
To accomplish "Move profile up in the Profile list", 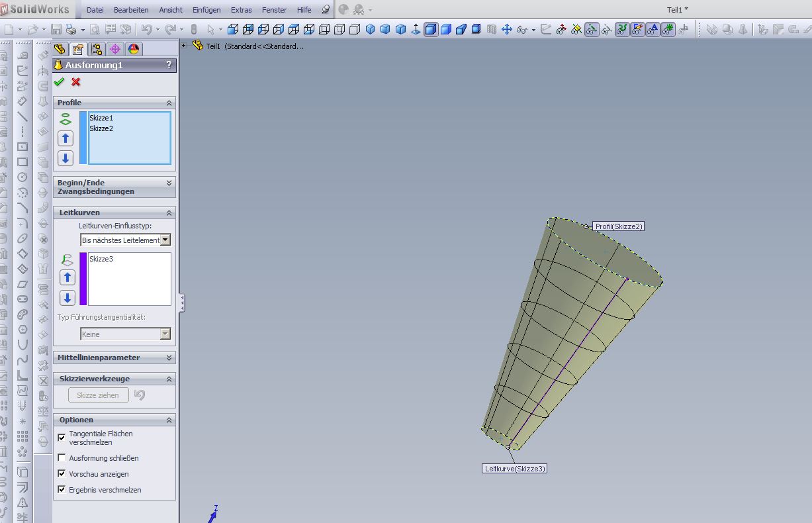I will click(x=65, y=138).
